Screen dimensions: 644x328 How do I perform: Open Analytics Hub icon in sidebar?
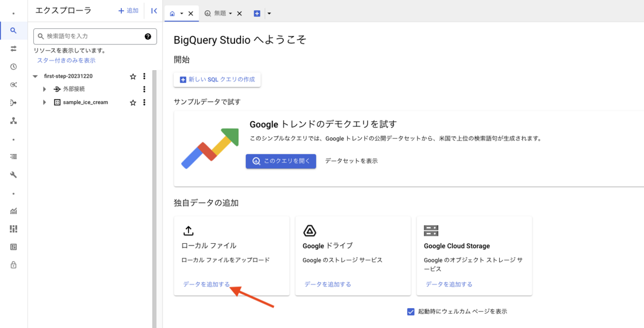[13, 85]
